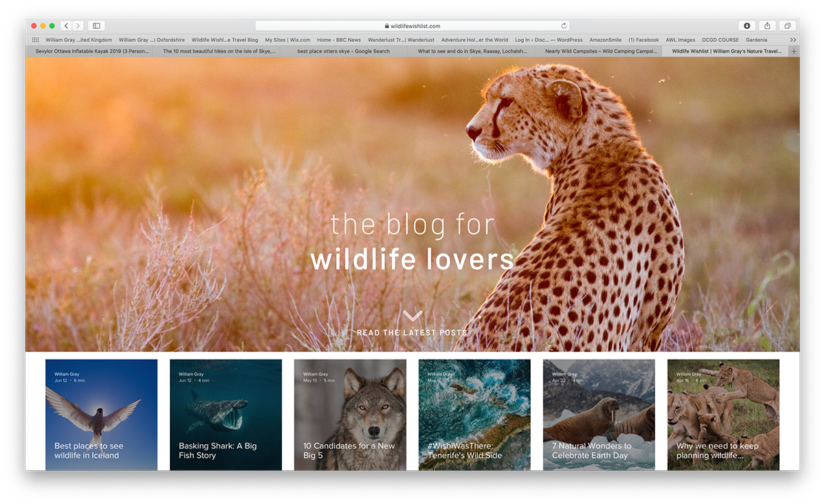Switch to the best place otters skye tab
The image size is (825, 504).
pyautogui.click(x=343, y=51)
